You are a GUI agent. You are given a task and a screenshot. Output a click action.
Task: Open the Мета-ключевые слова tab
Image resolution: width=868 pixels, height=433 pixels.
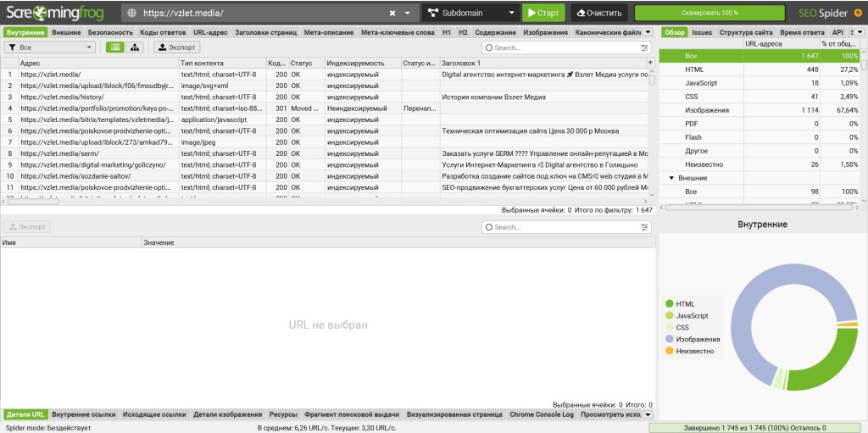point(398,33)
